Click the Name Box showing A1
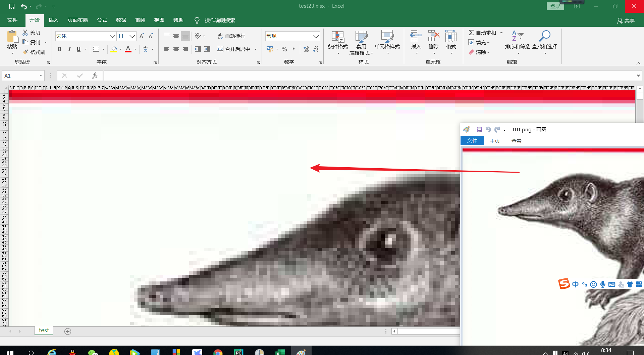Image resolution: width=644 pixels, height=355 pixels. [20, 75]
